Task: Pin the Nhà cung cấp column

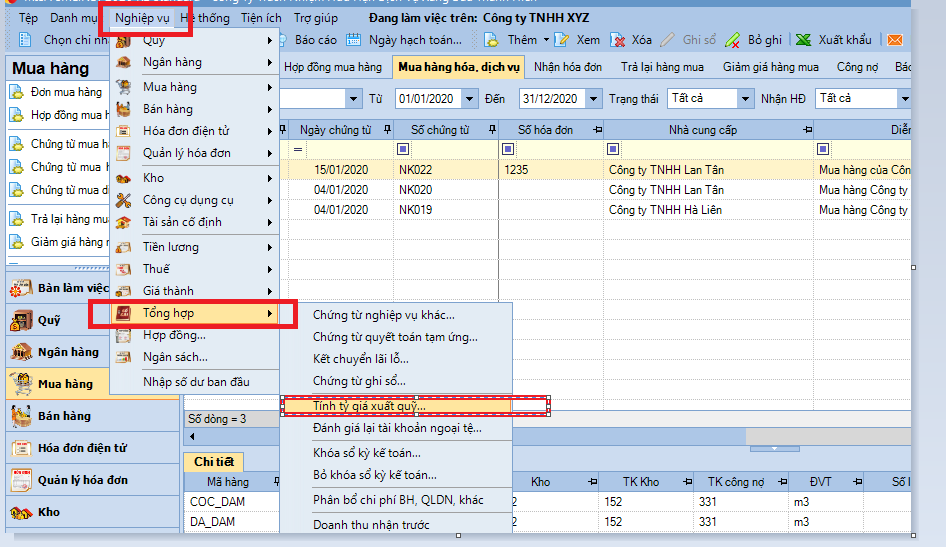Action: 807,130
